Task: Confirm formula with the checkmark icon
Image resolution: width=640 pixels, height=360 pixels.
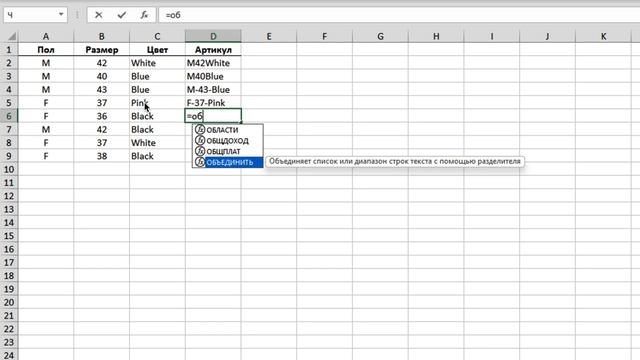Action: pos(122,15)
